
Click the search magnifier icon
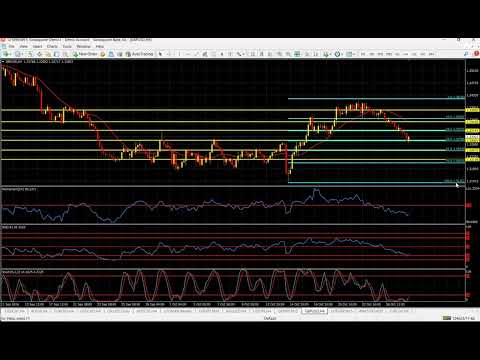(x=466, y=53)
